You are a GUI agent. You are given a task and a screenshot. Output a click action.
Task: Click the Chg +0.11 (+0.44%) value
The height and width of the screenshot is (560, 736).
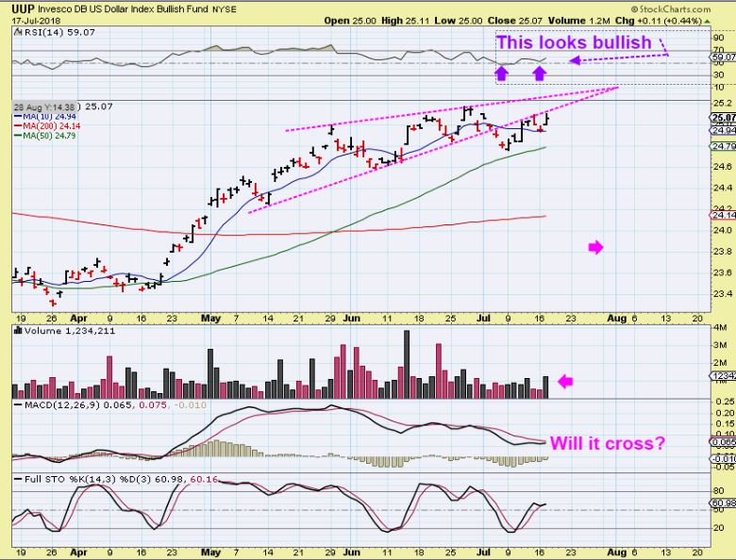click(x=658, y=21)
